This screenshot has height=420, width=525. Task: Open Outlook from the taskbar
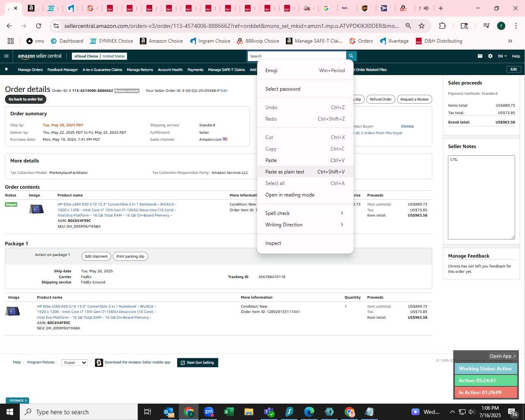(x=169, y=412)
